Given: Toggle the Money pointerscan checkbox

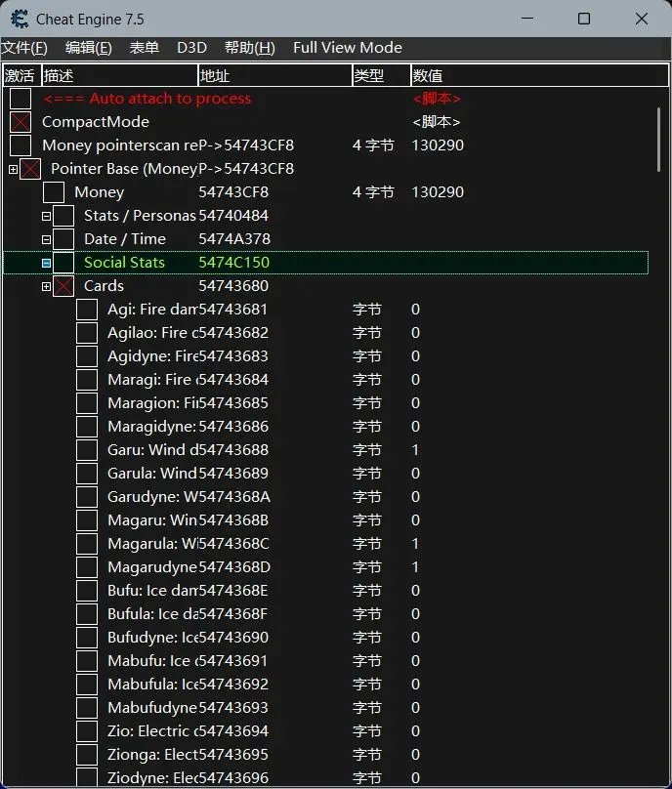Looking at the screenshot, I should pos(21,145).
